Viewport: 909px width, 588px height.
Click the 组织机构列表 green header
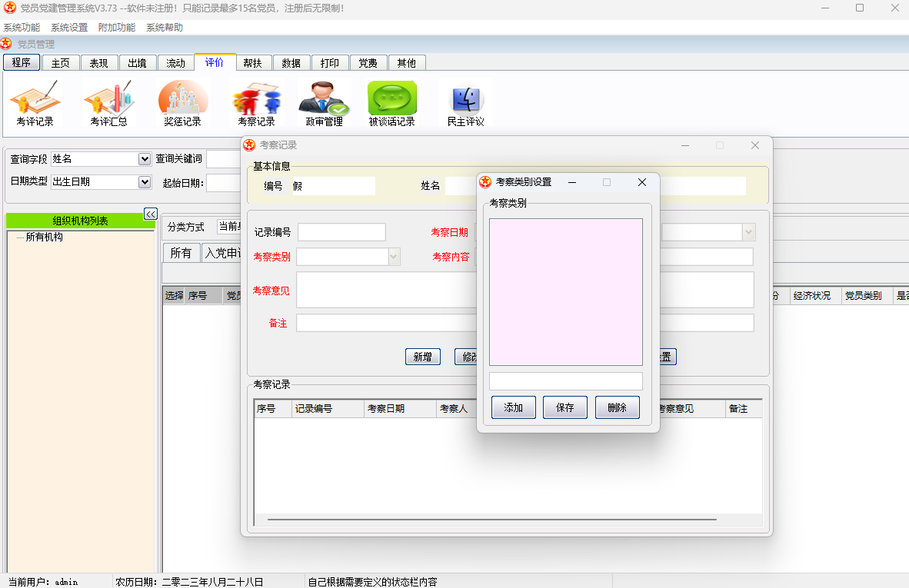click(x=80, y=221)
